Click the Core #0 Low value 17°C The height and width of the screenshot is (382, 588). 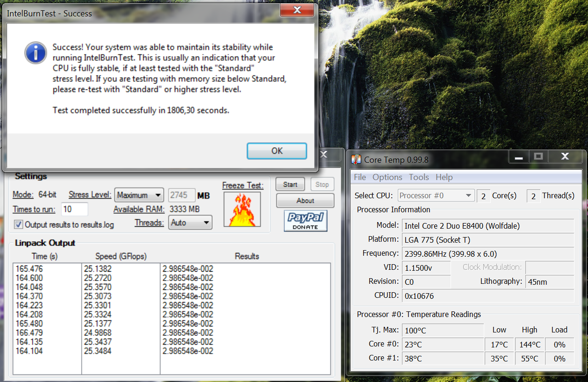click(x=499, y=345)
